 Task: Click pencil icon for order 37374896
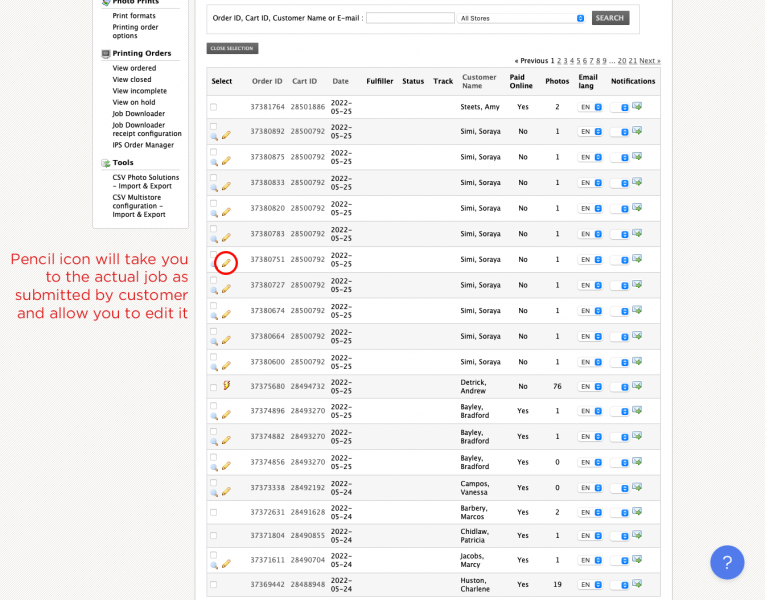click(x=226, y=415)
